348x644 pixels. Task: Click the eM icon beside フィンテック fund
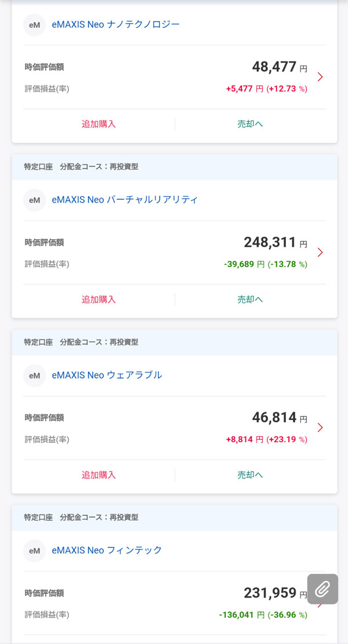[34, 551]
